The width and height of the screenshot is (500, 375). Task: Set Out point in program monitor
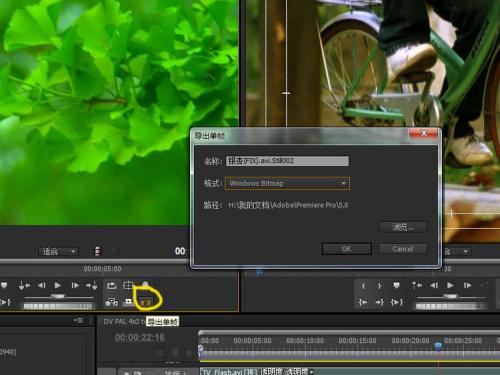[380, 286]
